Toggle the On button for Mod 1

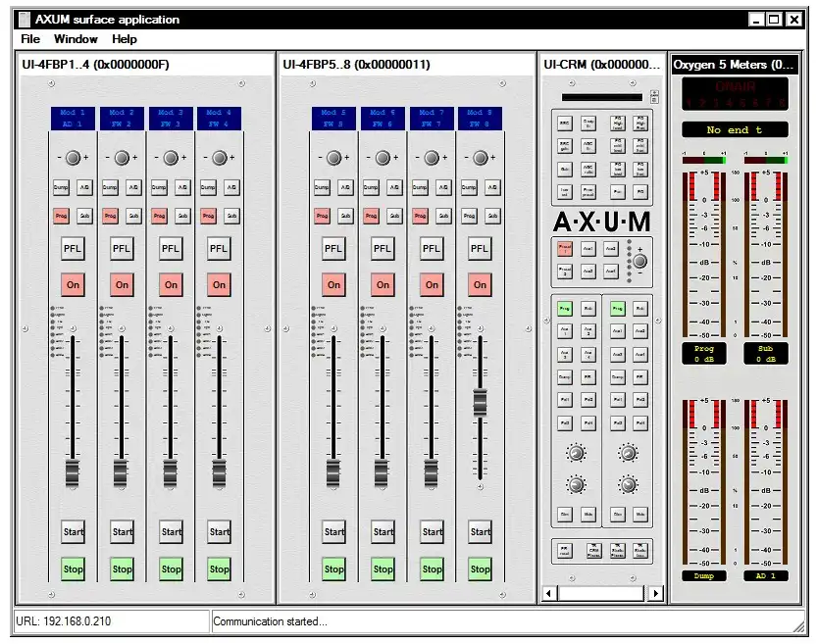pos(73,284)
